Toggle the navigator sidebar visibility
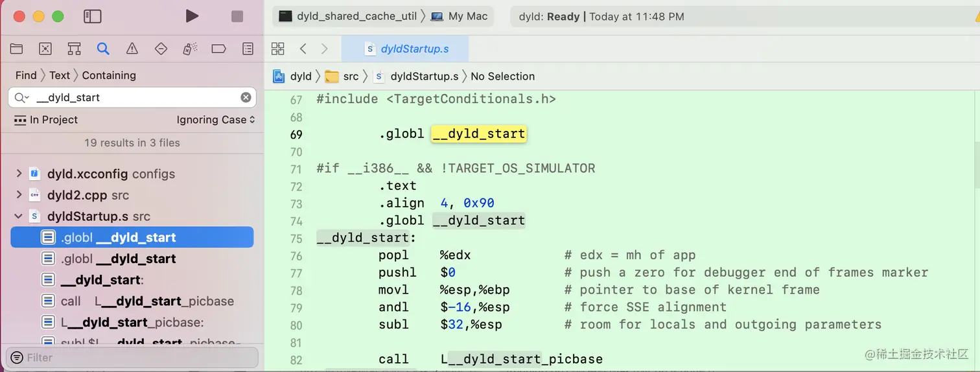This screenshot has height=372, width=980. [93, 16]
